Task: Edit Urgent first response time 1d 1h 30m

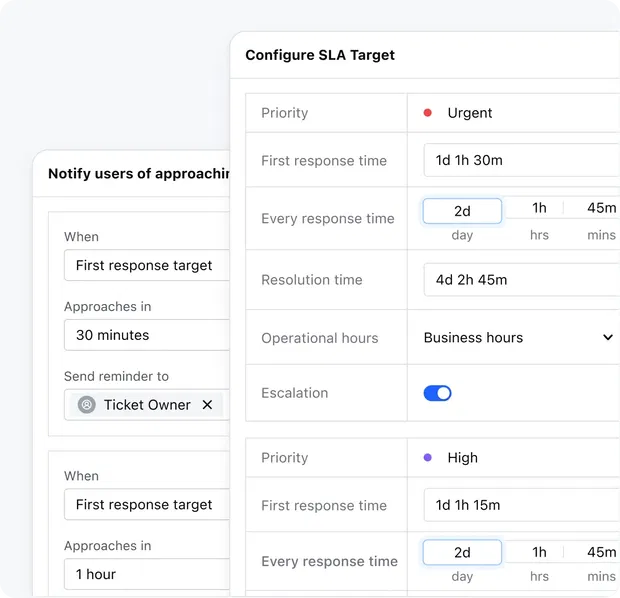Action: [522, 160]
